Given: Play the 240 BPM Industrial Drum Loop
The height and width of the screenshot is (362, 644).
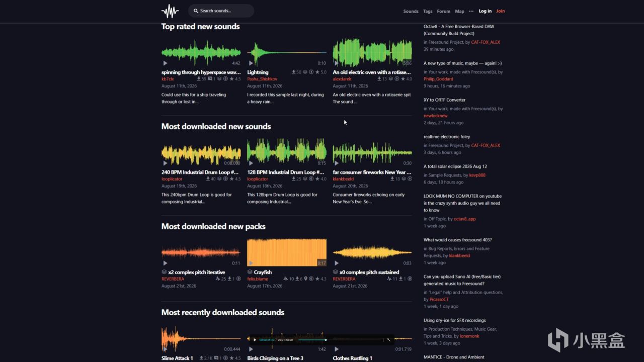Looking at the screenshot, I should click(x=165, y=163).
